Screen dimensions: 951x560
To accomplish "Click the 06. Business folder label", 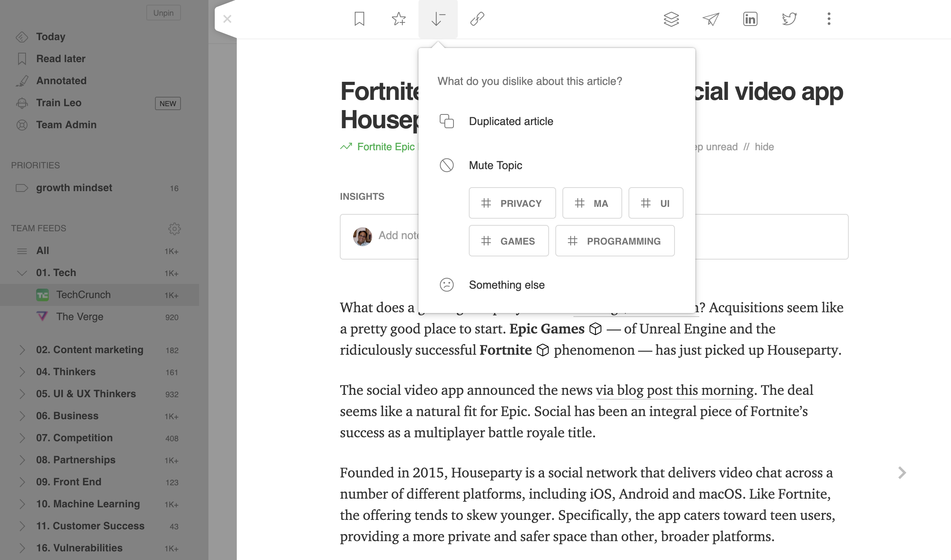I will [x=67, y=416].
